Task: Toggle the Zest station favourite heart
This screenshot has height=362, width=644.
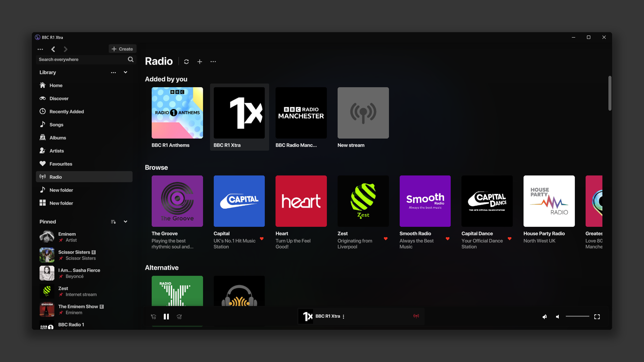Action: pos(385,239)
